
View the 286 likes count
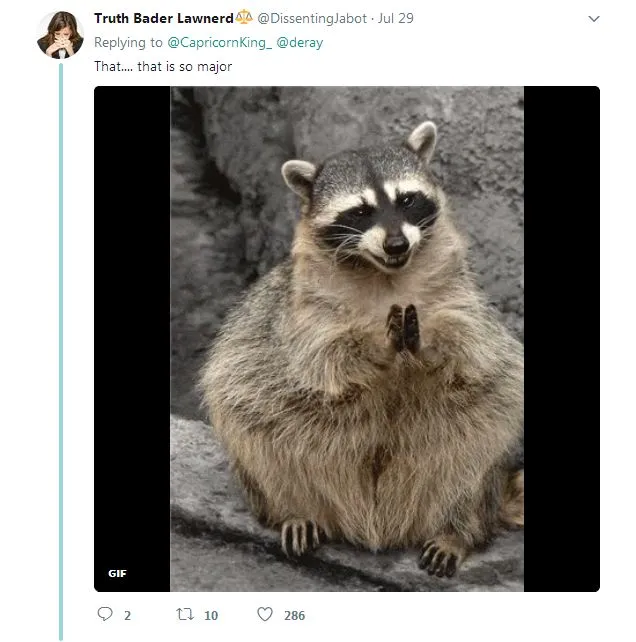(x=294, y=615)
